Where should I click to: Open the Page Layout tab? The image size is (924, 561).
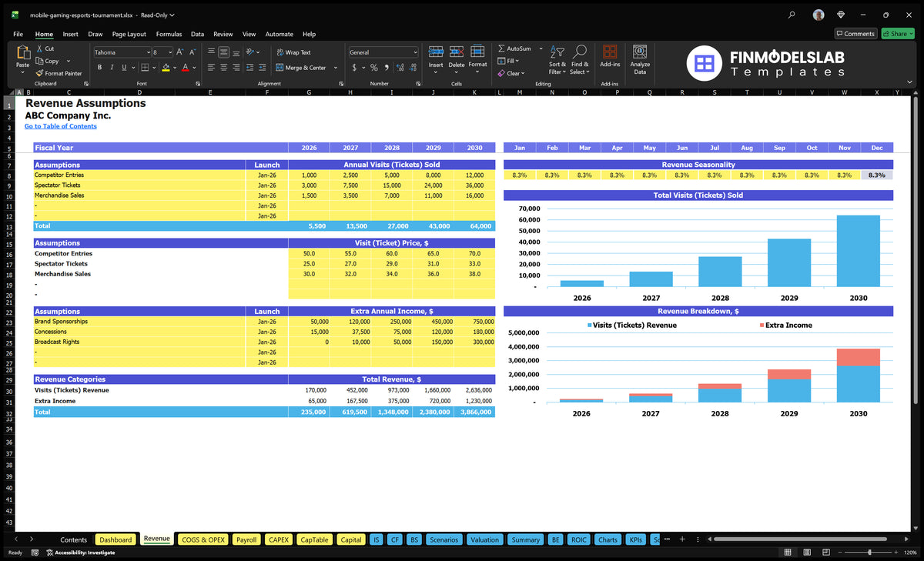(129, 34)
